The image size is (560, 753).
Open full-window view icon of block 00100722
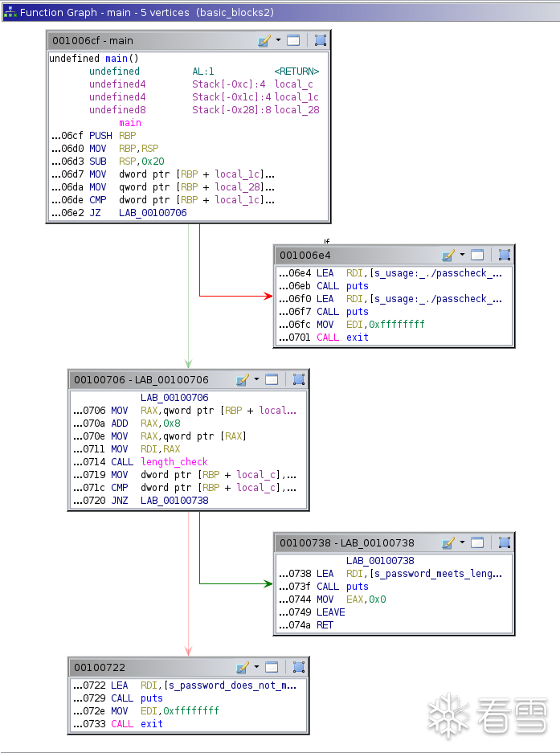272,667
